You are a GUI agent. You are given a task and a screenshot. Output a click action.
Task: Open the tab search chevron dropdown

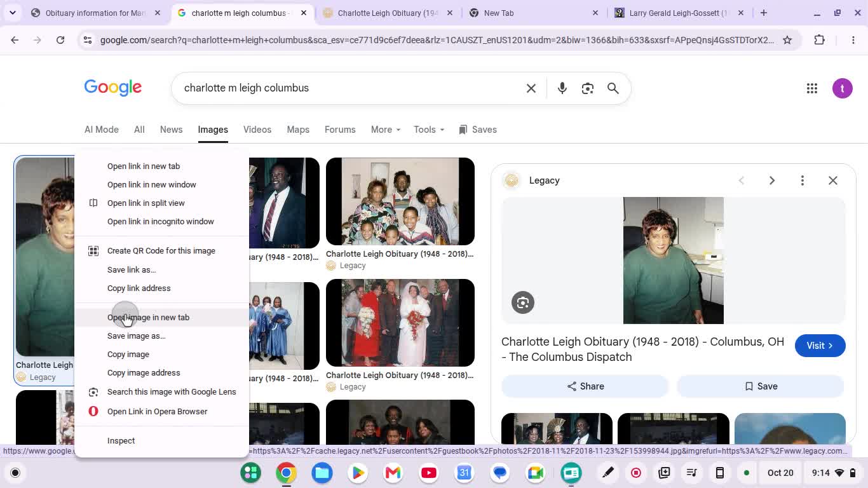pos(13,13)
